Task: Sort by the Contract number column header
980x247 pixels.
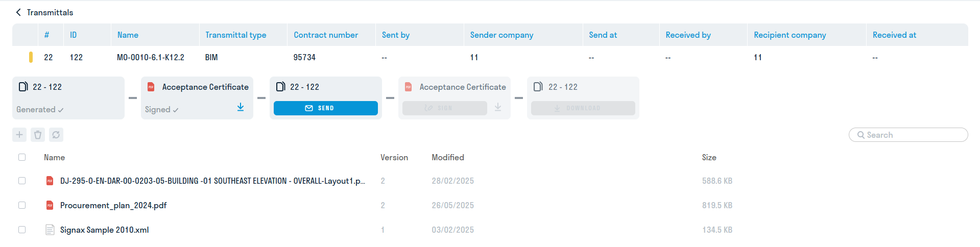Action: [x=326, y=35]
